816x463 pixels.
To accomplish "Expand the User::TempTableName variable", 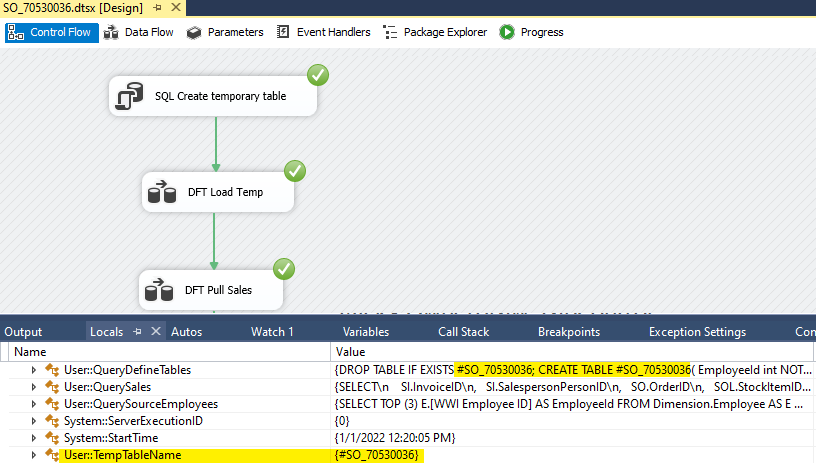I will [x=34, y=455].
